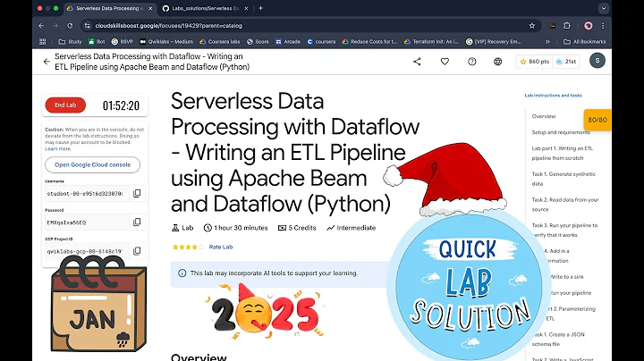This screenshot has height=361, width=644.
Task: Go to Lab part 1. Writing an ETL pipeline
Action: pyautogui.click(x=563, y=153)
